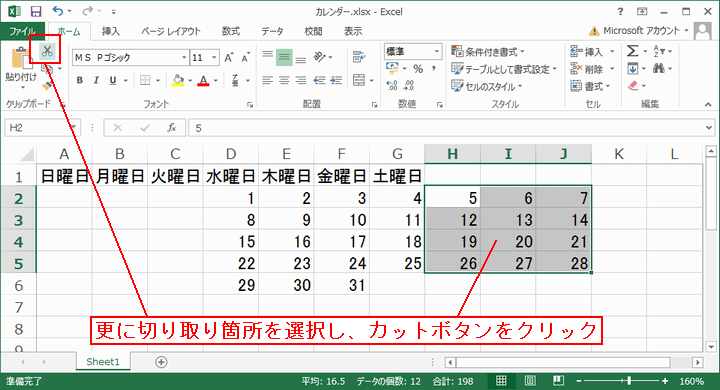The width and height of the screenshot is (720, 390).
Task: Click Merge and Center icon
Action: [359, 80]
